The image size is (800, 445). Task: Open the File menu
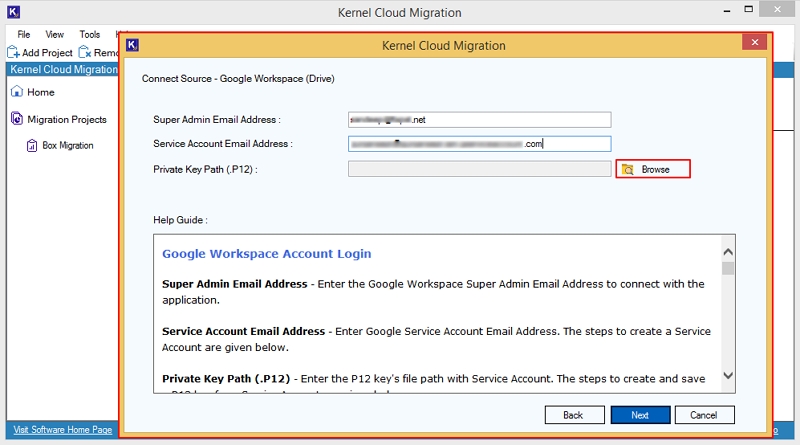[x=23, y=34]
